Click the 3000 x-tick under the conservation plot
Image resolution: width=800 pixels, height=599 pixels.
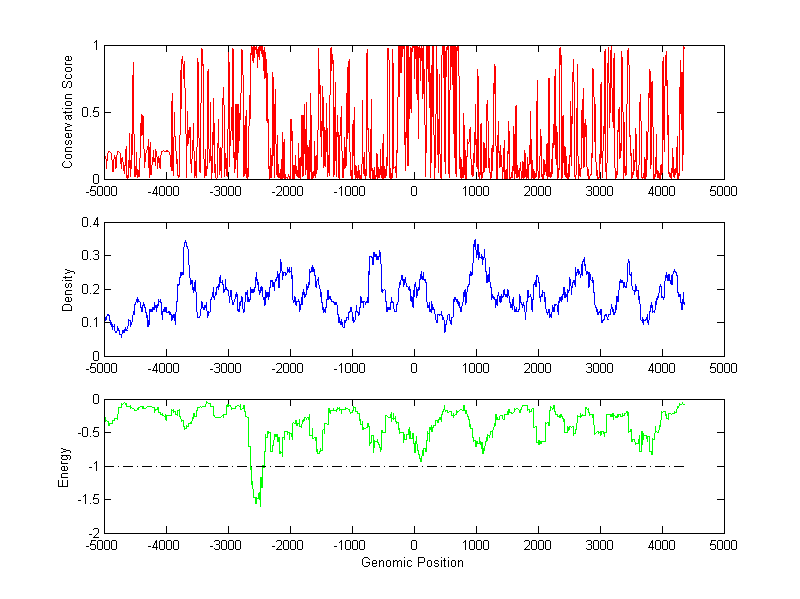pyautogui.click(x=599, y=191)
